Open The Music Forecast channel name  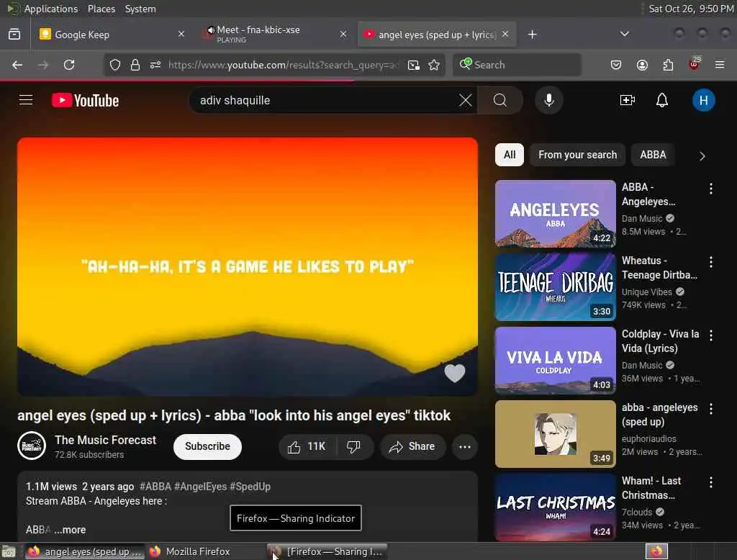click(105, 440)
